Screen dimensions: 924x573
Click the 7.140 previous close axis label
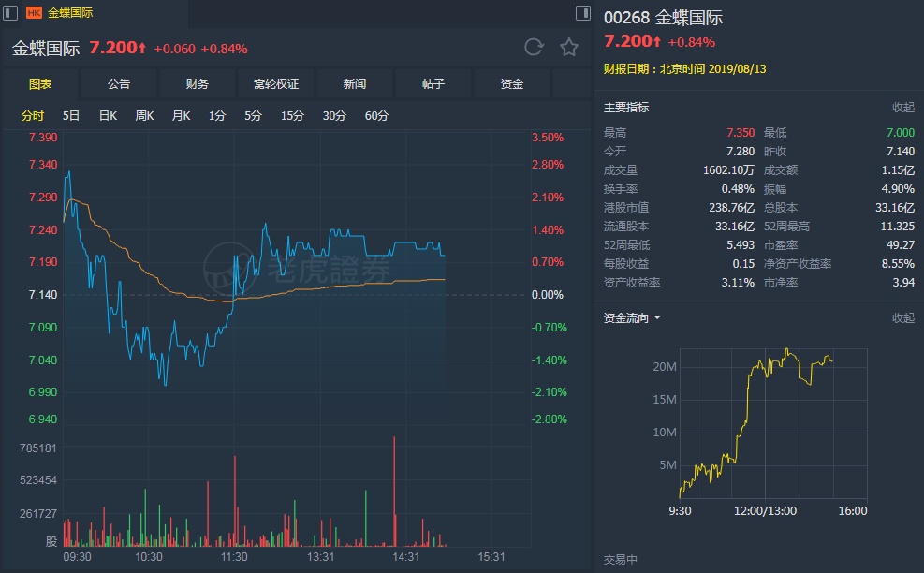coord(43,295)
